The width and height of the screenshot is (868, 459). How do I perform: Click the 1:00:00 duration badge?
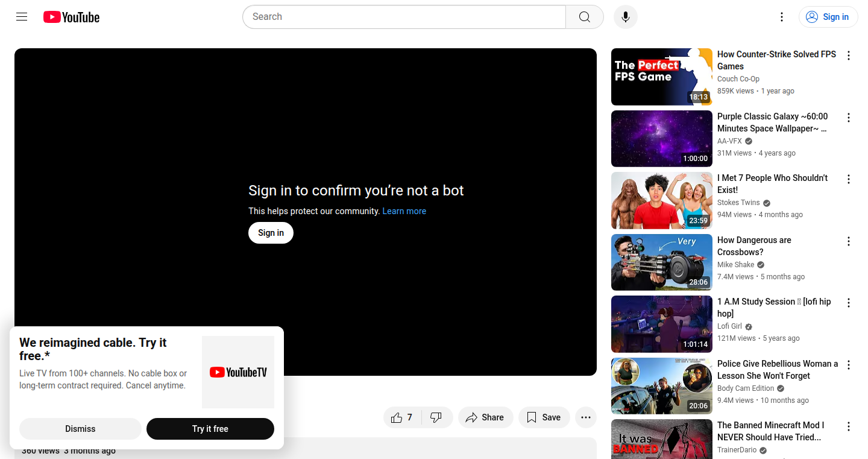point(696,159)
